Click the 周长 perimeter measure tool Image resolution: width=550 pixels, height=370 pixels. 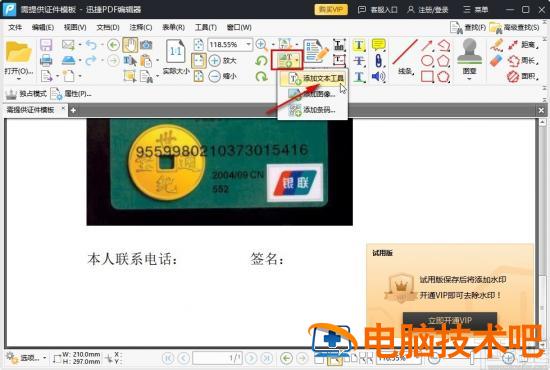[x=522, y=61]
